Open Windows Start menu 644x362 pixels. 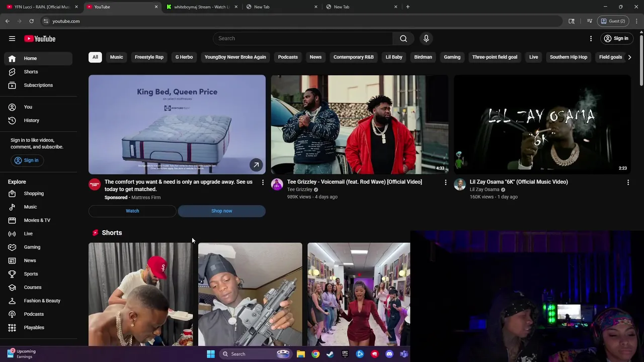tap(211, 354)
